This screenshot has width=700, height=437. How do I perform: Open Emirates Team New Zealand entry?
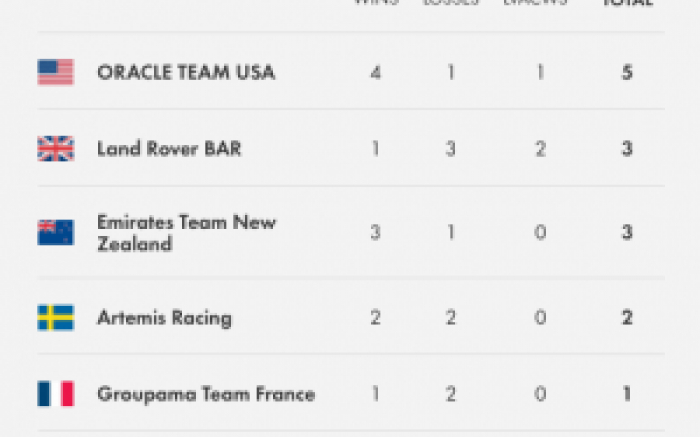point(187,232)
